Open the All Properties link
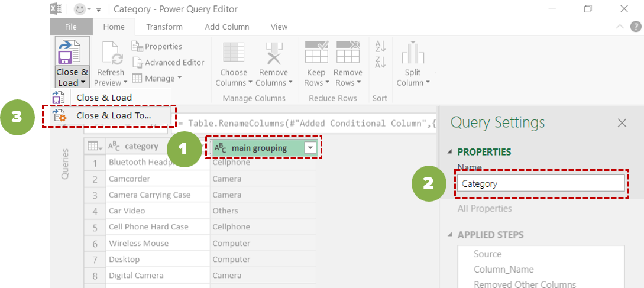The width and height of the screenshot is (644, 288). pos(485,209)
